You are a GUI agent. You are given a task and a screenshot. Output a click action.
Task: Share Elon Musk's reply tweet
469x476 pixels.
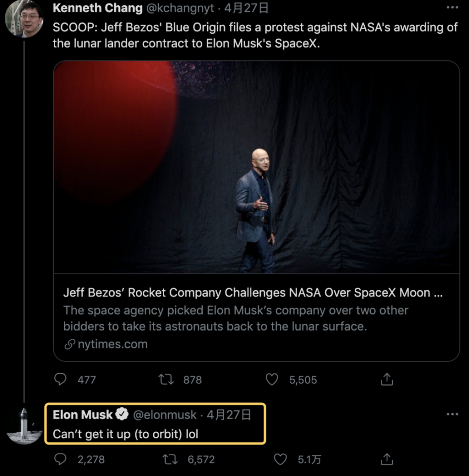(387, 459)
